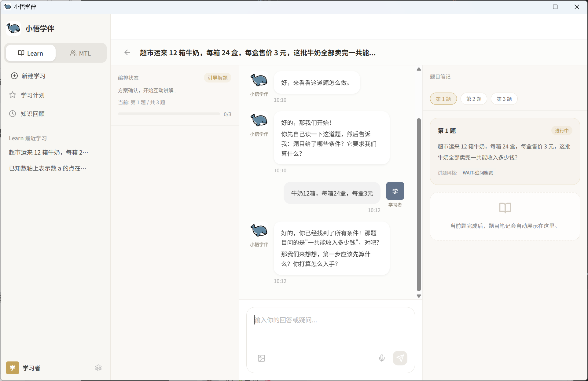Open recent study 已知数轴上表示数 a 的点在

point(48,168)
